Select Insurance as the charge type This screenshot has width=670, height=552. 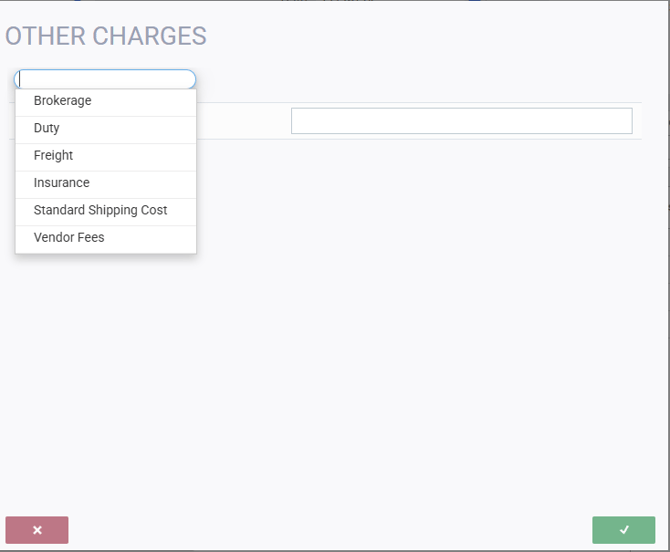[x=61, y=183]
